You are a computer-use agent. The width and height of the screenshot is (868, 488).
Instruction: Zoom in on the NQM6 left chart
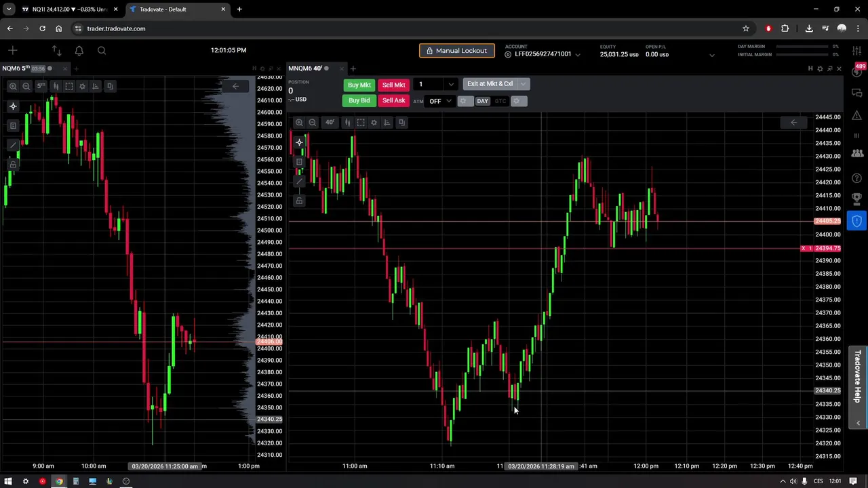point(13,86)
